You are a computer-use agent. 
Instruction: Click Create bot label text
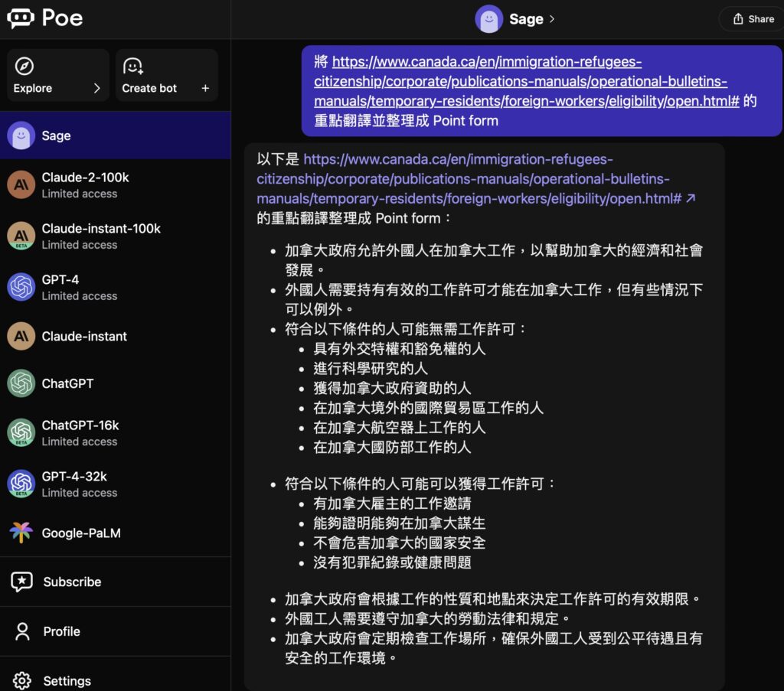pos(149,89)
